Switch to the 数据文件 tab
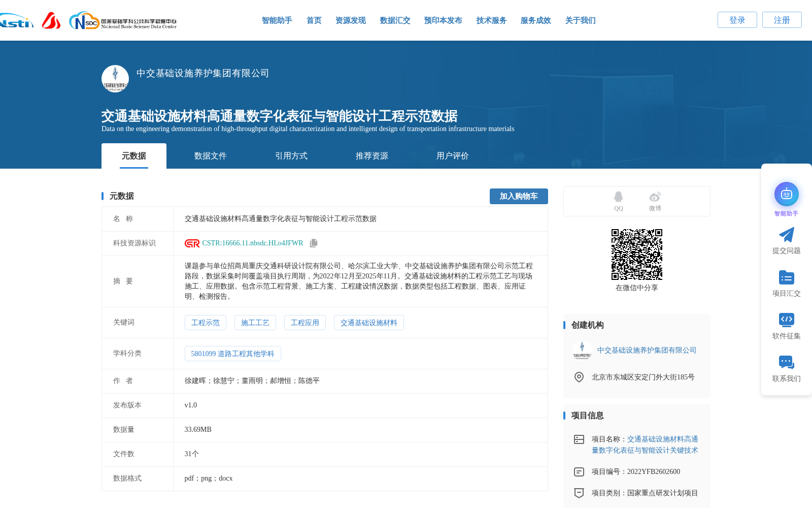The height and width of the screenshot is (508, 812). [x=211, y=156]
